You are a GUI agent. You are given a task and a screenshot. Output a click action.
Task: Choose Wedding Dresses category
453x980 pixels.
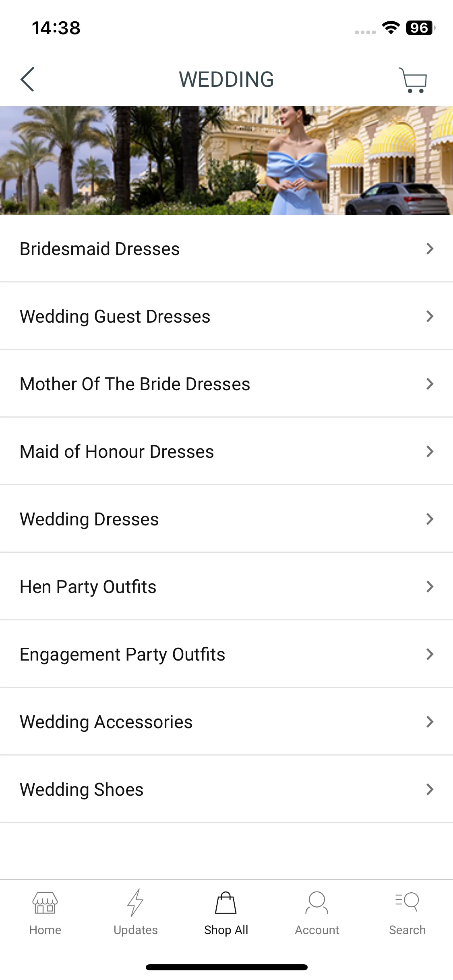(x=226, y=519)
